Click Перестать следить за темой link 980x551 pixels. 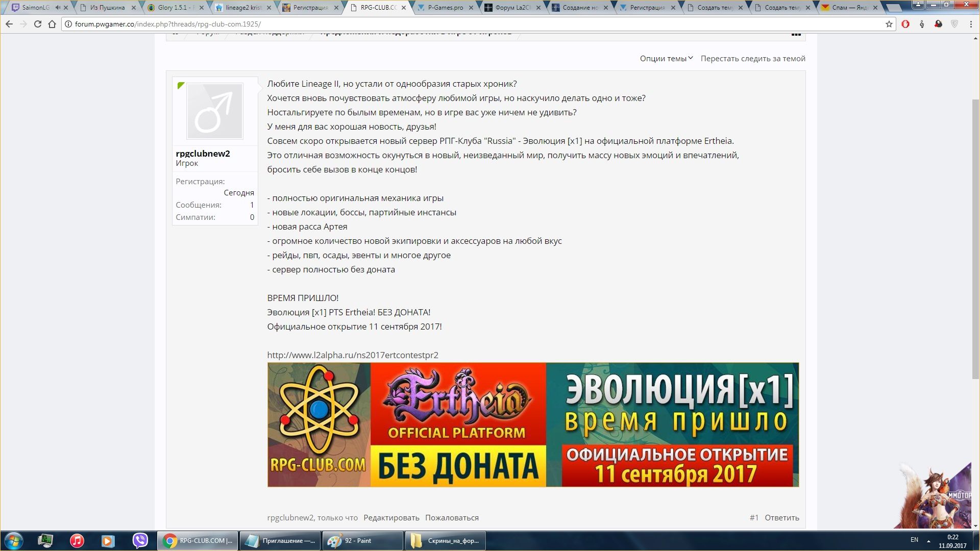tap(753, 59)
